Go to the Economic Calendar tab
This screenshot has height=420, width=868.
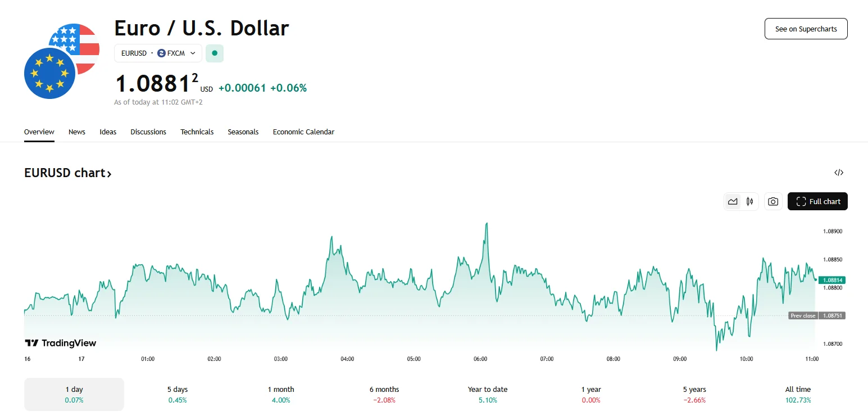(303, 132)
